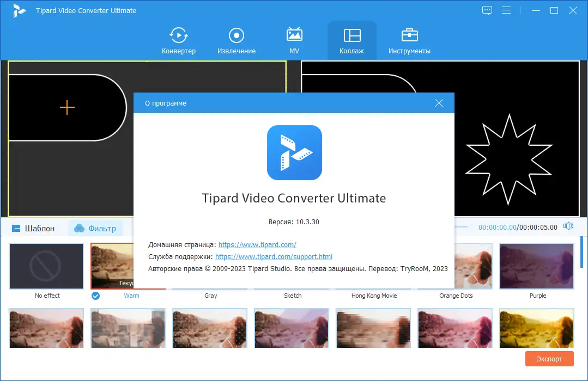
Task: Select the Инструменты toolbox
Action: click(409, 40)
